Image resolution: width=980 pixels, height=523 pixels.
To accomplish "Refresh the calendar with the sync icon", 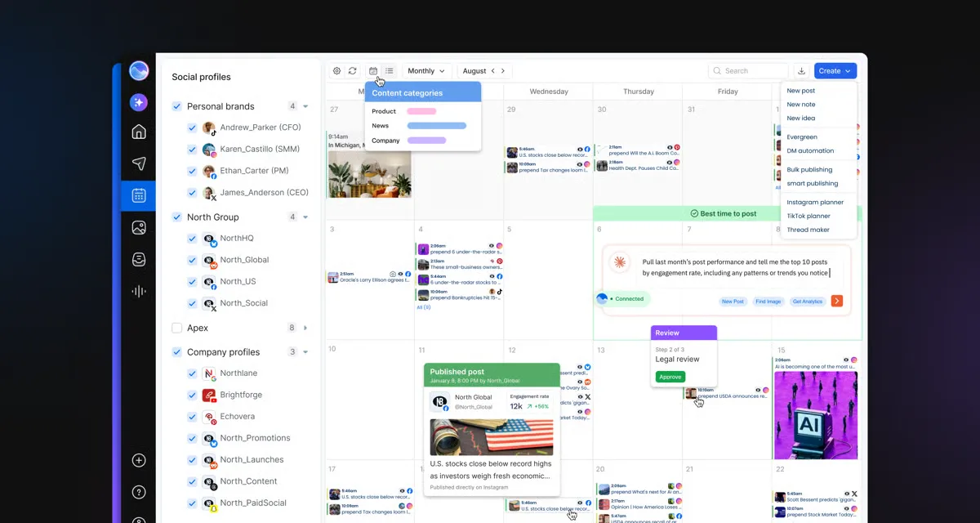I will [x=352, y=71].
